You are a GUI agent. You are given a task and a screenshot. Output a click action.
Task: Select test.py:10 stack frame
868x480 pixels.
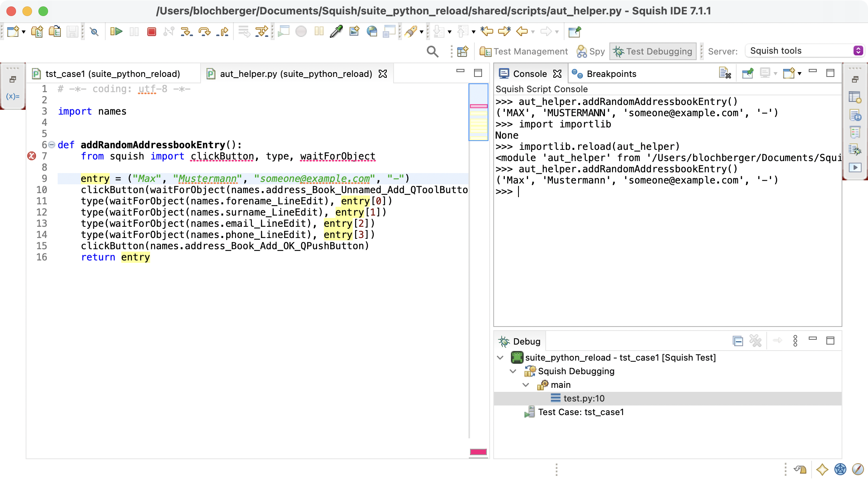[584, 398]
